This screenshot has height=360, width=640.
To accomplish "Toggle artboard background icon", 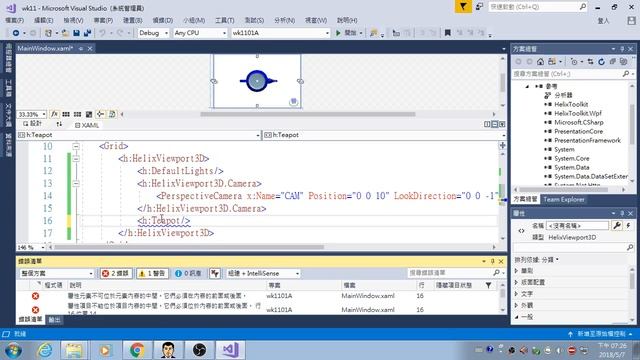I will tap(89, 114).
